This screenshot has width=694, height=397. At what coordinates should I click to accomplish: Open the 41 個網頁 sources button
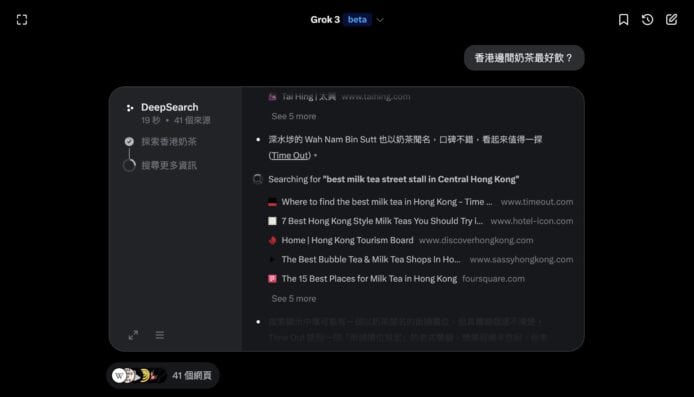pos(162,376)
